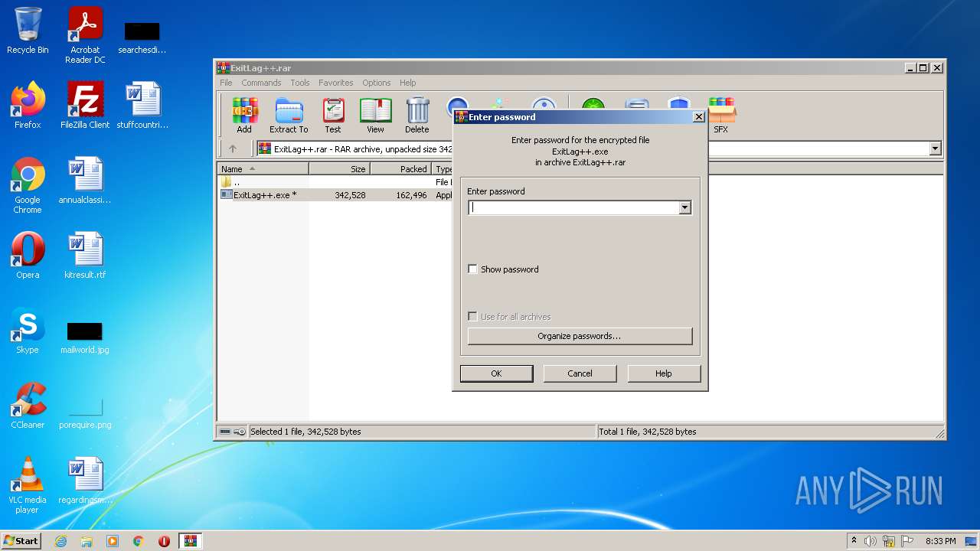Open the Tools menu

(300, 83)
